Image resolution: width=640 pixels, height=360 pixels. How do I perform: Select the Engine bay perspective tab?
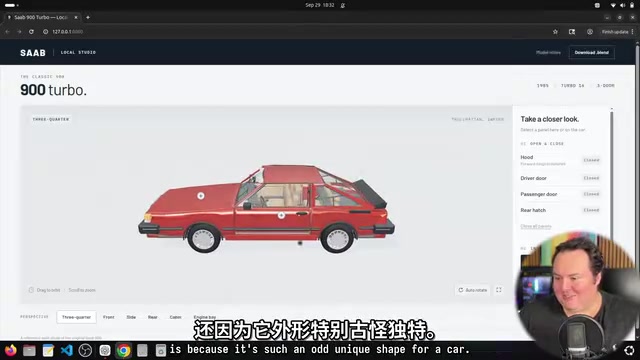(x=205, y=317)
